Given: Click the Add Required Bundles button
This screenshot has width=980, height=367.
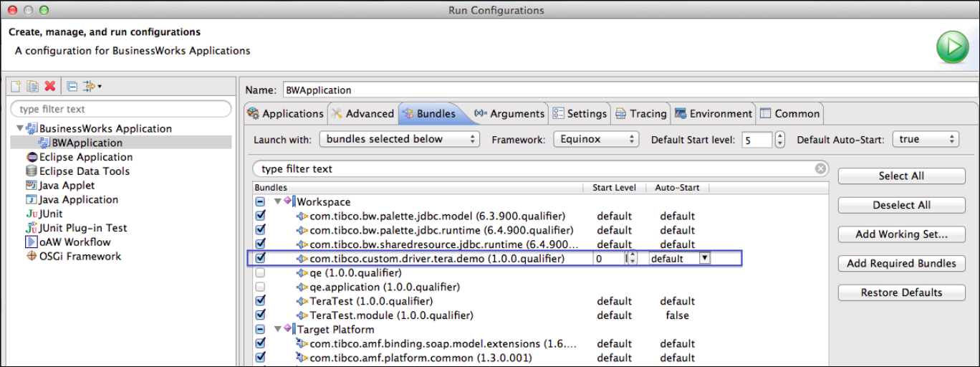Looking at the screenshot, I should tap(901, 263).
